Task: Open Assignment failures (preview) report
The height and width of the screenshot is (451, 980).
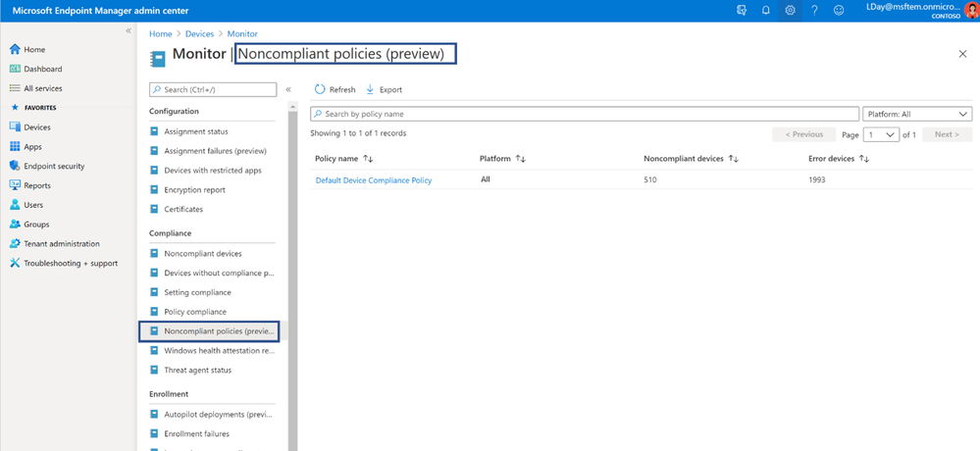Action: pyautogui.click(x=209, y=151)
